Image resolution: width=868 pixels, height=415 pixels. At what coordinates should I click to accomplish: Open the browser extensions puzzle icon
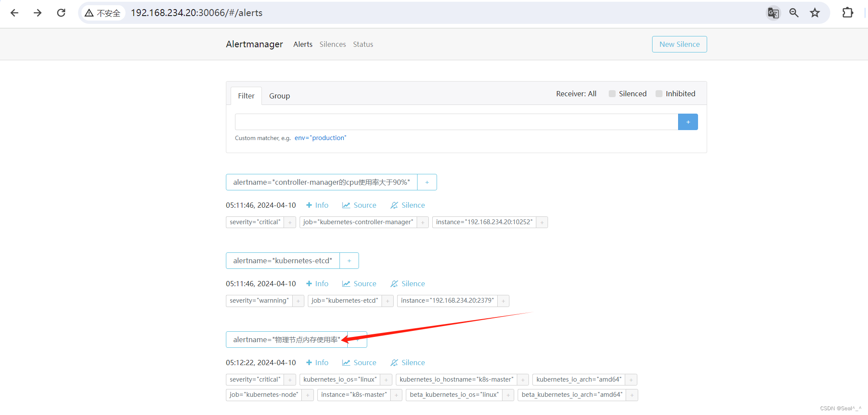(x=848, y=13)
